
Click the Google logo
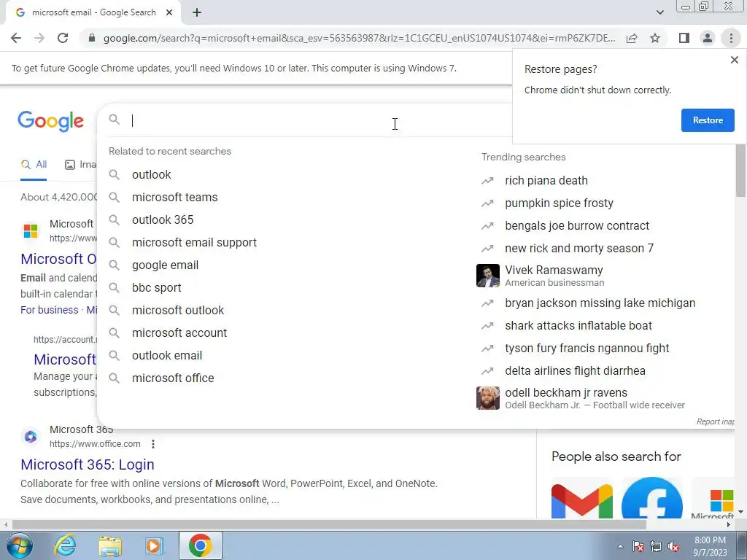click(50, 121)
